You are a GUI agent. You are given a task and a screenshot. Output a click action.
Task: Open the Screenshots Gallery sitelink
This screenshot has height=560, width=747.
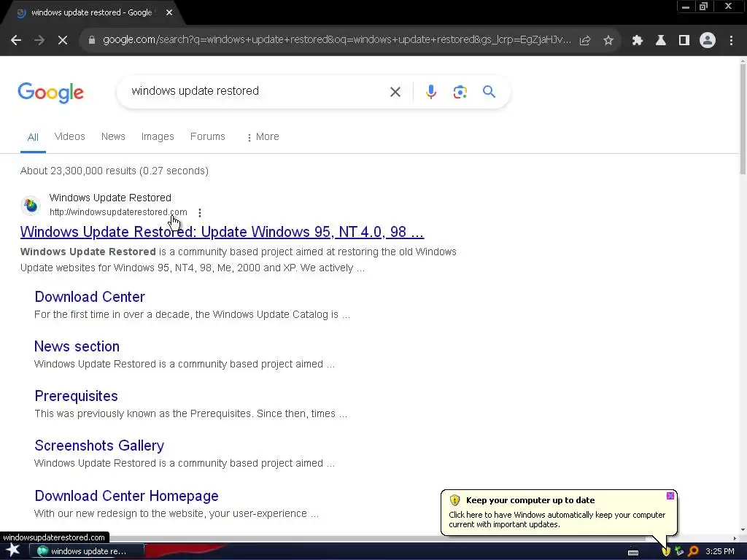point(99,446)
